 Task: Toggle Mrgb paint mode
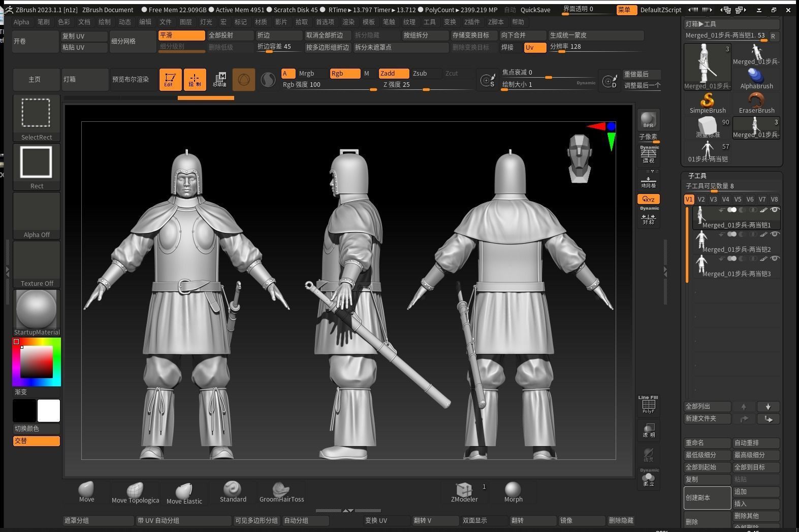[312, 74]
